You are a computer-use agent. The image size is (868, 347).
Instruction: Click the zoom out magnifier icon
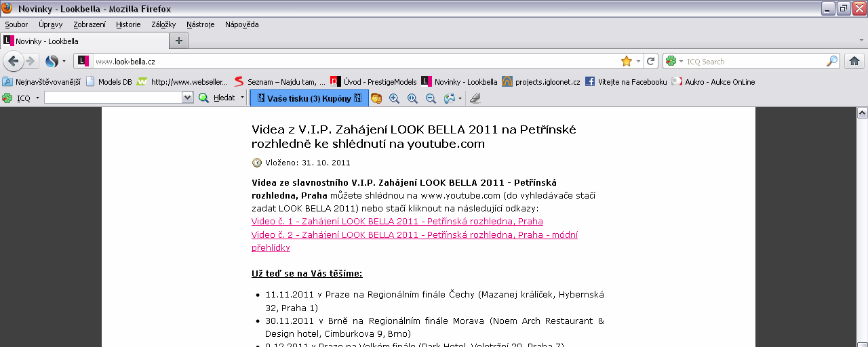click(x=431, y=98)
